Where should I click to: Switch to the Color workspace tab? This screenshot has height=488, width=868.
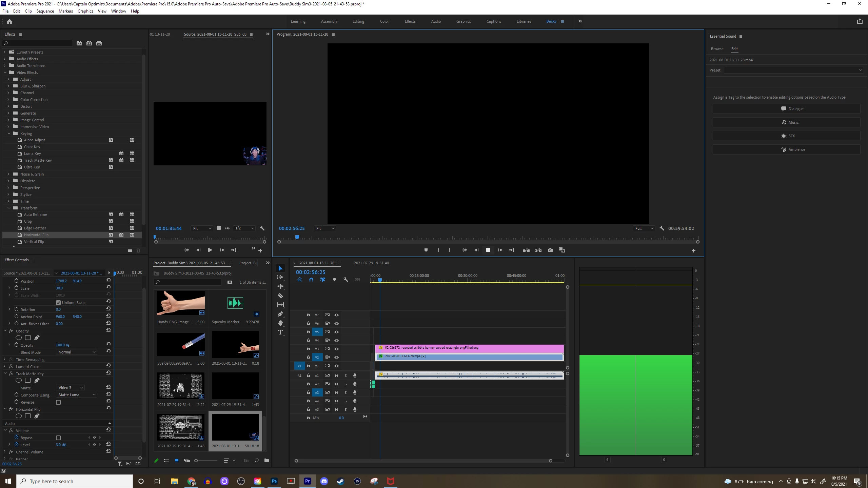[x=384, y=21]
